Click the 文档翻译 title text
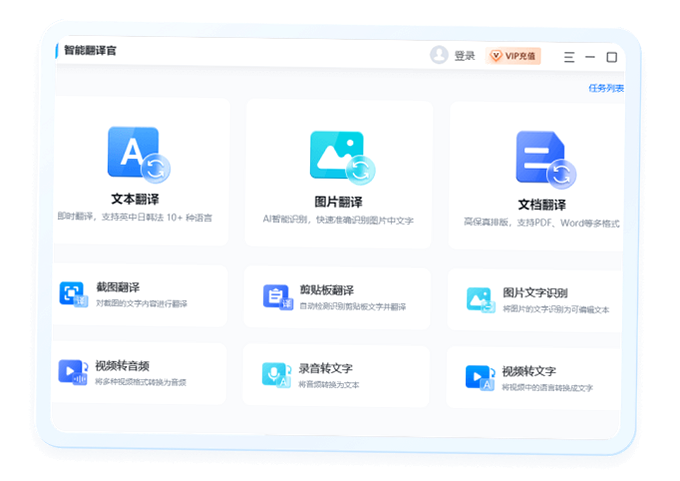The height and width of the screenshot is (481, 680). [542, 205]
